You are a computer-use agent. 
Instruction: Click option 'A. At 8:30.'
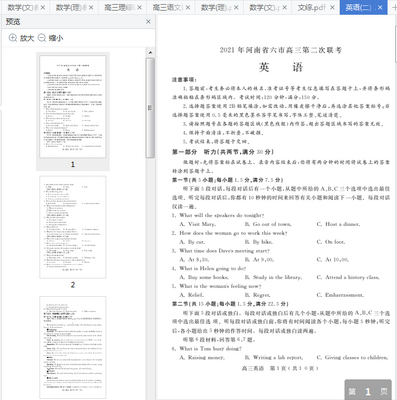(194, 259)
